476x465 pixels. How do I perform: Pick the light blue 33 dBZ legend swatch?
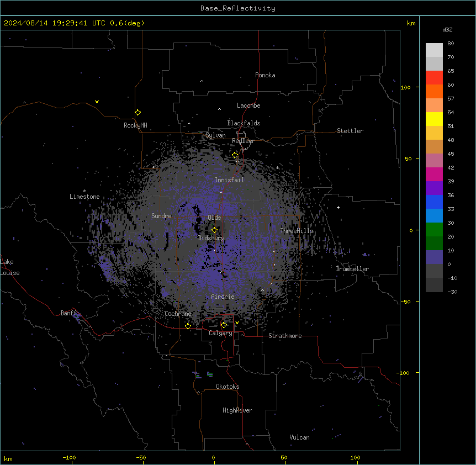(434, 215)
